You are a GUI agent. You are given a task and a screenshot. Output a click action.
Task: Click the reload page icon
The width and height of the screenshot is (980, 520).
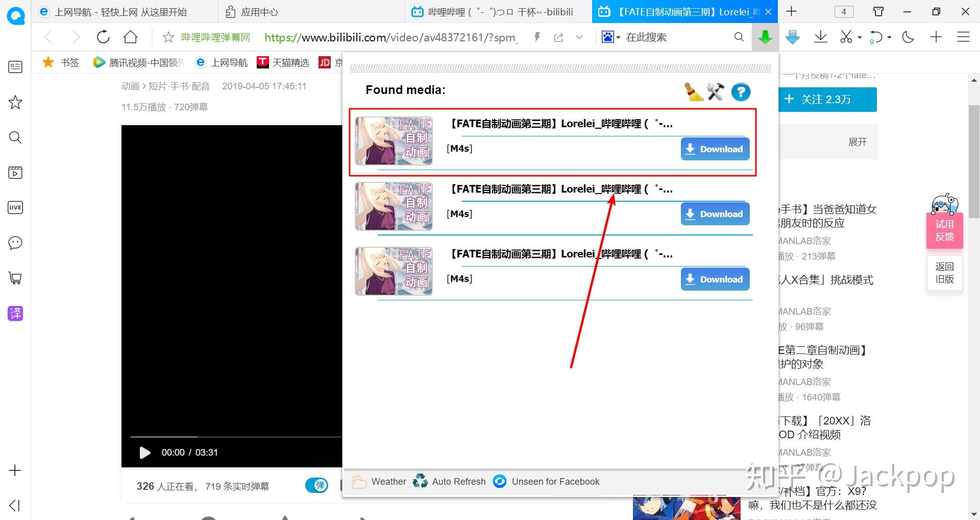click(103, 37)
